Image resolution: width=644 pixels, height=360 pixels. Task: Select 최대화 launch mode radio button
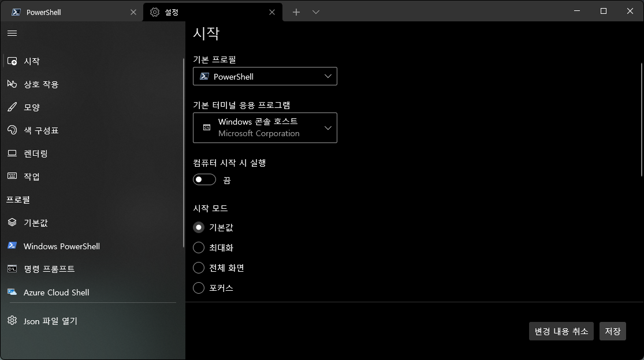(199, 247)
